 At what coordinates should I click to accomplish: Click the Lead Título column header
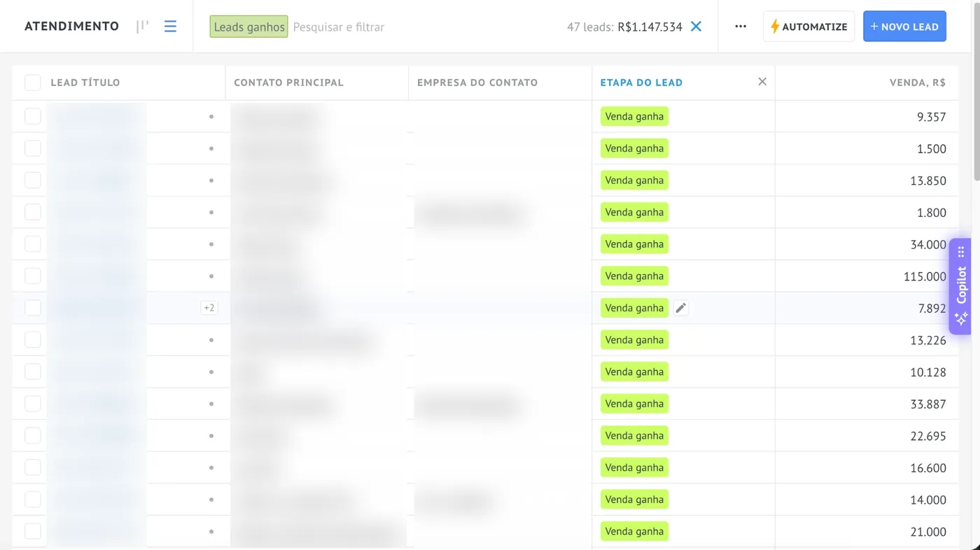pyautogui.click(x=85, y=83)
